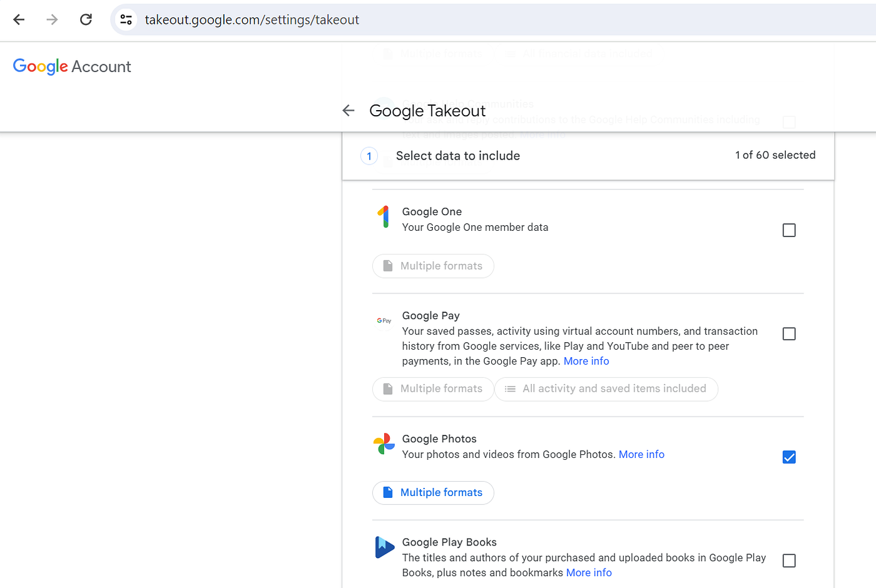Click the back arrow beside Google Takeout
Viewport: 876px width, 588px height.
tap(349, 111)
